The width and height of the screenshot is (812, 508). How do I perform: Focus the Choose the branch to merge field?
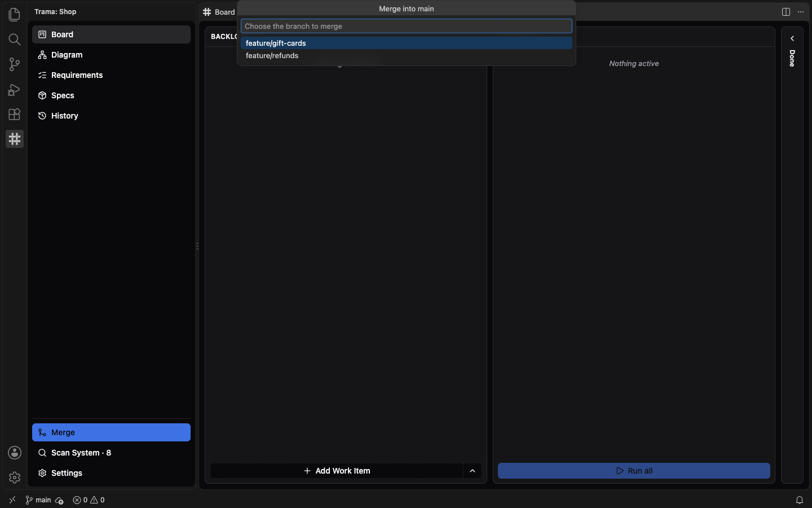click(407, 26)
